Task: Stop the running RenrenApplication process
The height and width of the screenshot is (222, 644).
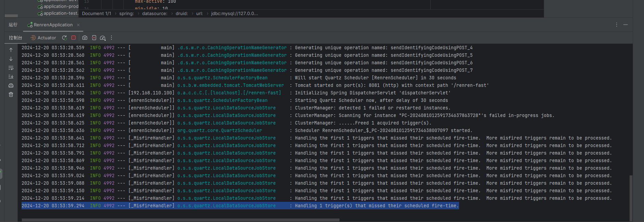Action: click(73, 38)
